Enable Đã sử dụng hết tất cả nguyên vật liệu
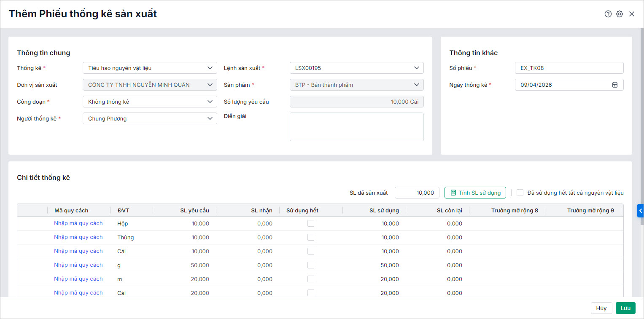 coord(520,193)
